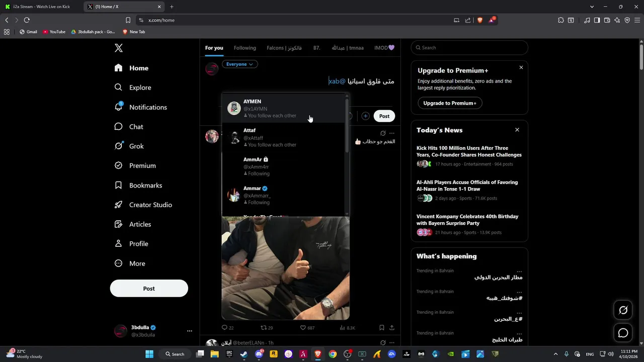
Task: Show hidden system tray icons
Action: pyautogui.click(x=555, y=354)
